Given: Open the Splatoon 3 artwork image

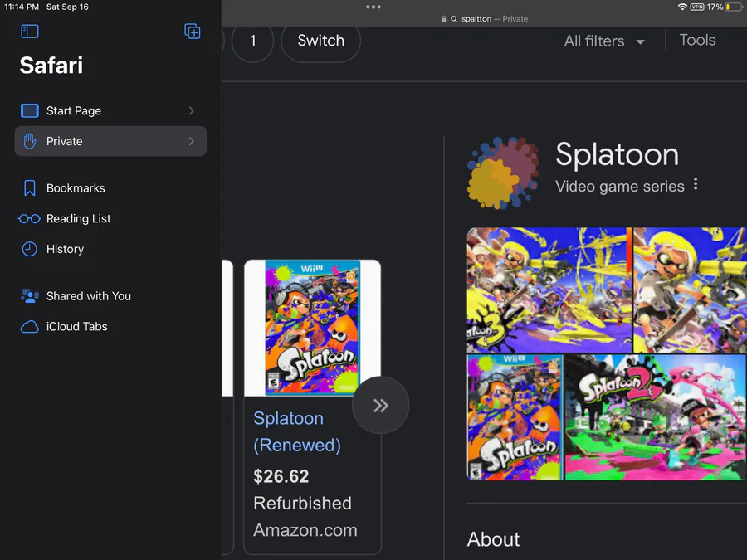Looking at the screenshot, I should point(549,290).
